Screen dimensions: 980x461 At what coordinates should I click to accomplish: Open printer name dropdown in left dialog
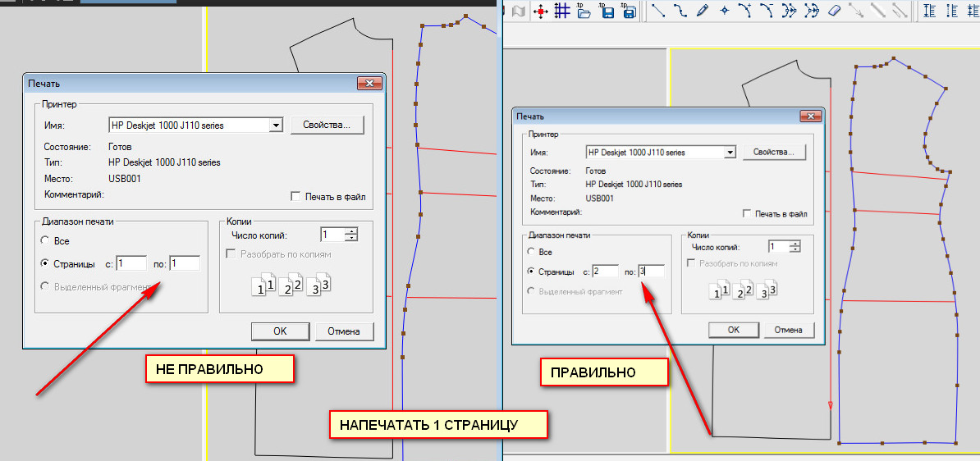coord(276,126)
